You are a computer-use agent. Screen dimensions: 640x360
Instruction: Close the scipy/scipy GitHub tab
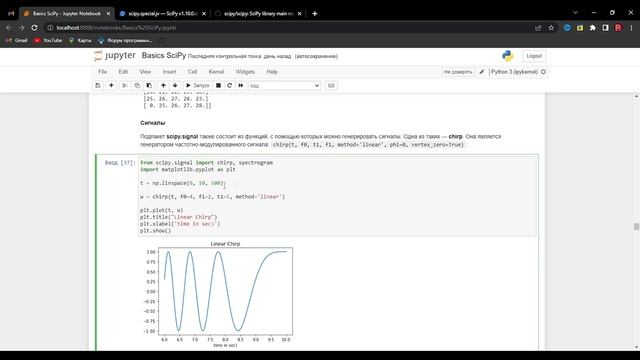coord(300,13)
